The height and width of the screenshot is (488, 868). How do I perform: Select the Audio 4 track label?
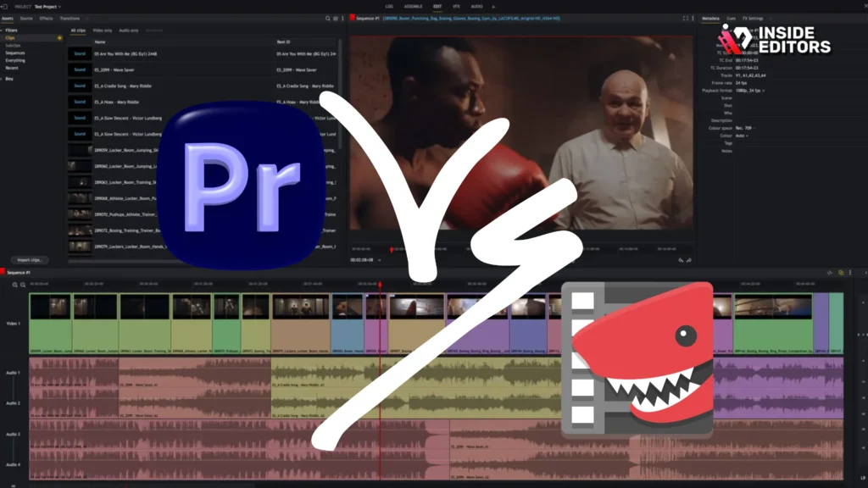(x=14, y=465)
